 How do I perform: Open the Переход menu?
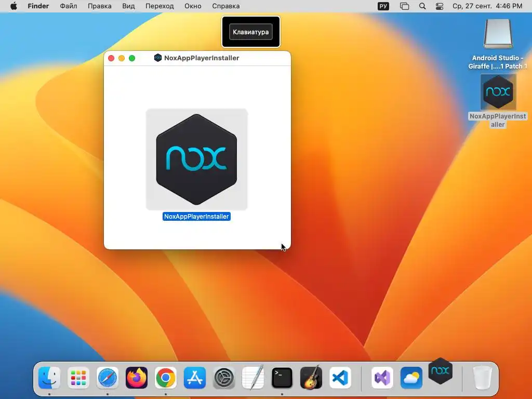pos(159,6)
